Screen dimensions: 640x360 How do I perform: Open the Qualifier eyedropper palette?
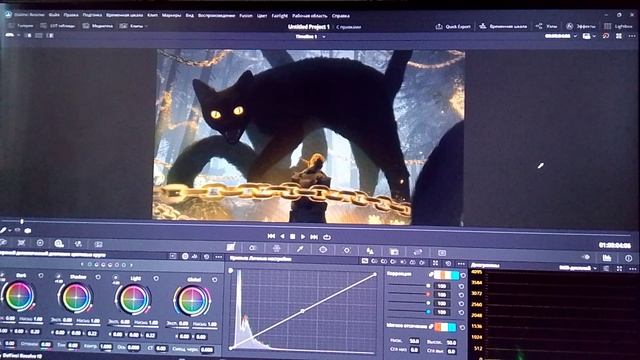300,249
